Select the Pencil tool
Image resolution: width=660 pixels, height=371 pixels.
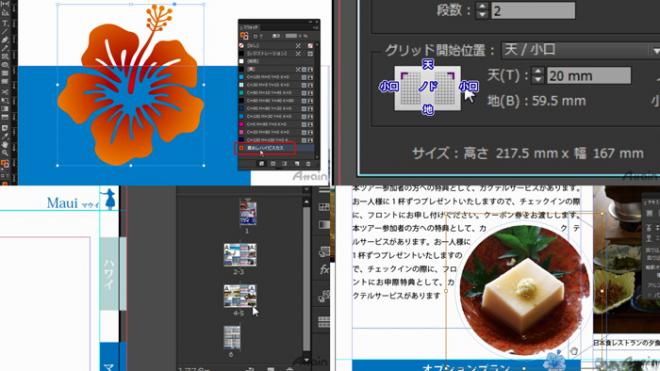coord(5,48)
